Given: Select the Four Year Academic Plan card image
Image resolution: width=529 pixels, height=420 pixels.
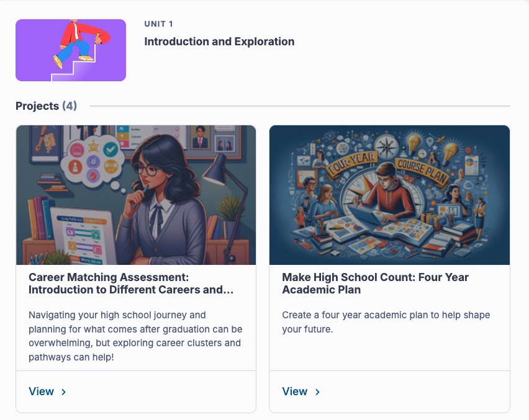Looking at the screenshot, I should click(389, 195).
